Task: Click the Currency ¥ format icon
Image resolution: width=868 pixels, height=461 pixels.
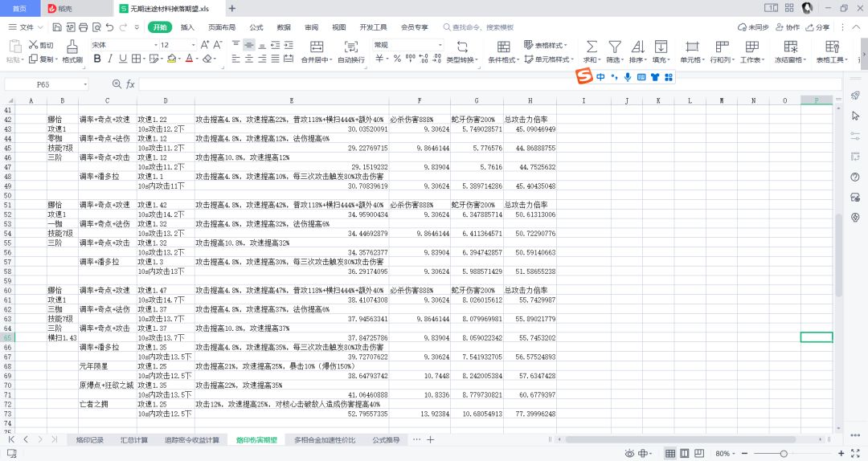Action: [x=379, y=59]
